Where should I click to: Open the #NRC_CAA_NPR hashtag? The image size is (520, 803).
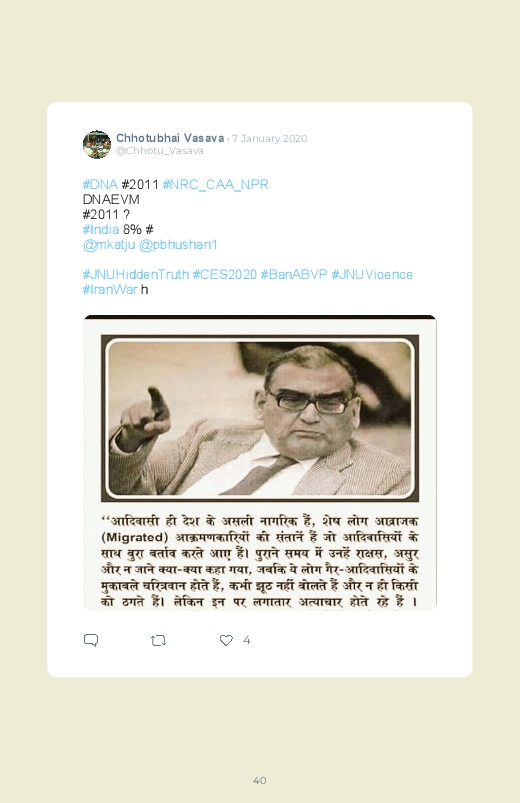point(215,184)
